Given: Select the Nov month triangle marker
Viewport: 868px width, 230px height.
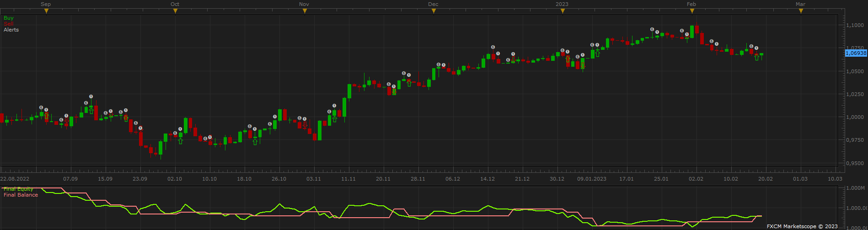Looking at the screenshot, I should pos(305,11).
